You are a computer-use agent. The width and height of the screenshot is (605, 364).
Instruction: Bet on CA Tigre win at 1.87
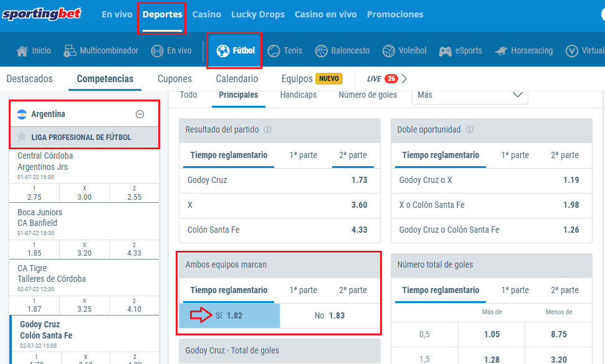coord(34,305)
